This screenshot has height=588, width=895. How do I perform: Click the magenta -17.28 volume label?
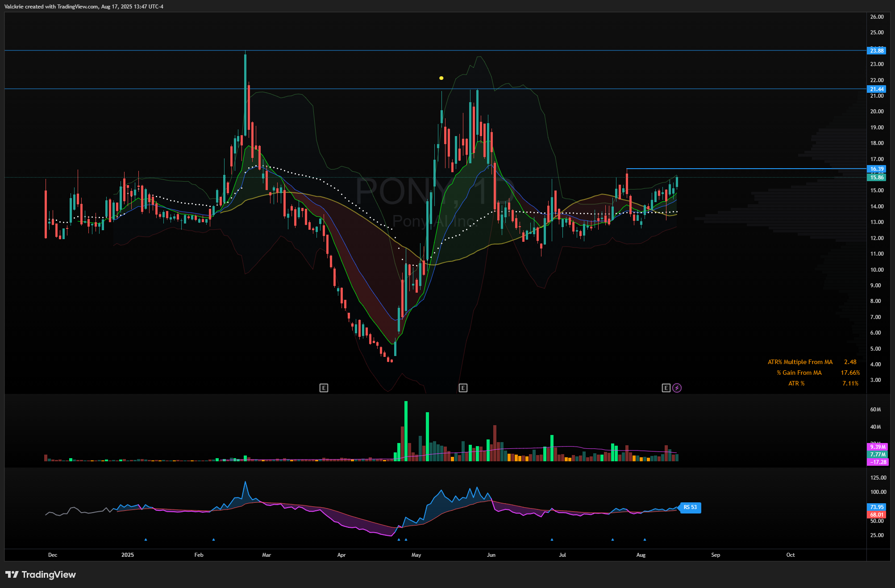click(877, 462)
